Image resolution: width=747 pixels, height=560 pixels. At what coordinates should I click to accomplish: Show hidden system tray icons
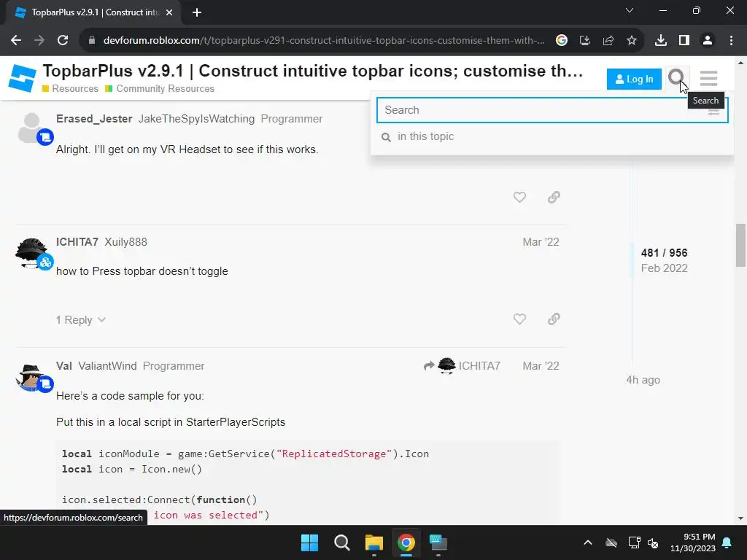pyautogui.click(x=588, y=542)
